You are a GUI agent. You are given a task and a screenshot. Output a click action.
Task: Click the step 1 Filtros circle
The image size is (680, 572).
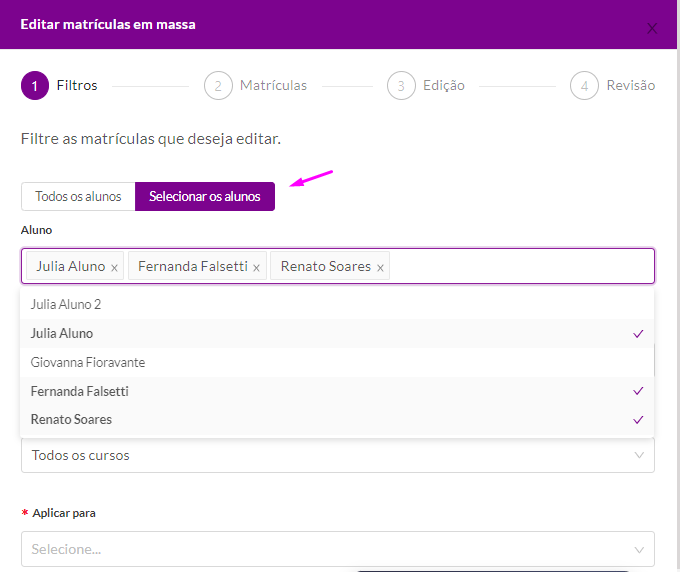click(x=34, y=86)
